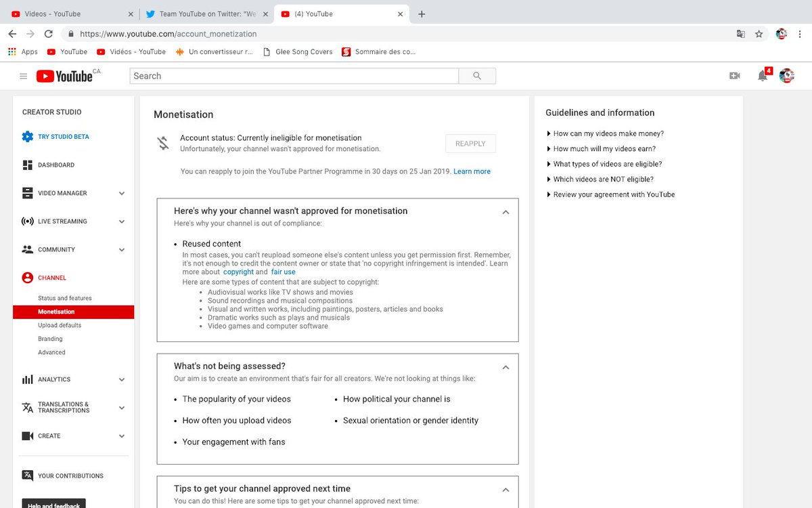The width and height of the screenshot is (812, 508).
Task: Expand "What types of videos are eligible?"
Action: 604,164
